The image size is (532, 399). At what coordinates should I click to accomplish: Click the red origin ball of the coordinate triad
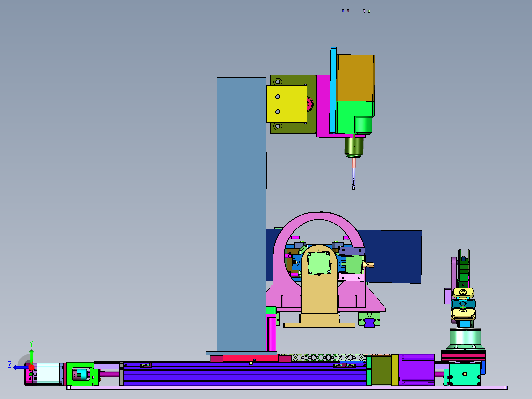pyautogui.click(x=31, y=367)
